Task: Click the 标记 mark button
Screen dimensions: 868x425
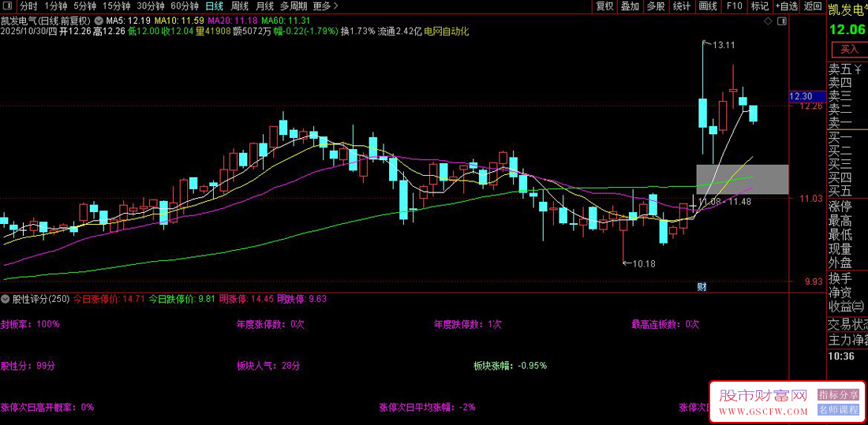Action: tap(760, 6)
